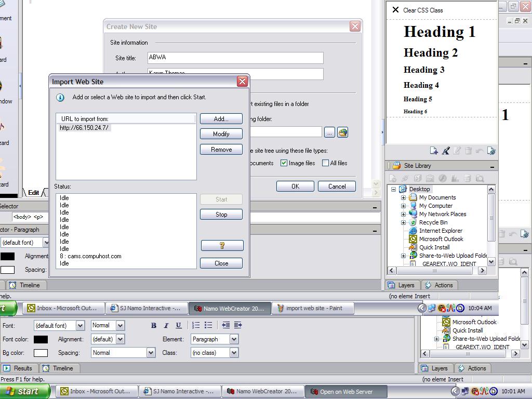The height and width of the screenshot is (399, 532).
Task: Click the Italic formatting icon
Action: click(166, 325)
